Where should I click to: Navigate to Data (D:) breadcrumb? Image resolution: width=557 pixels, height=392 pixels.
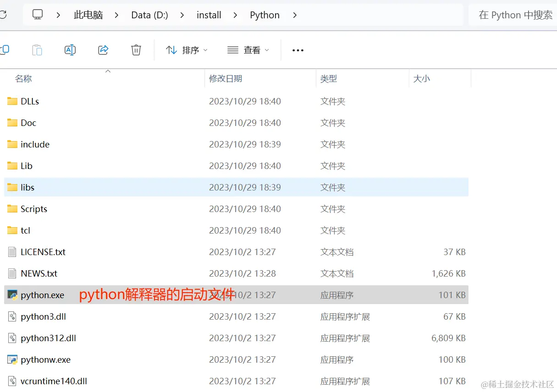pos(149,15)
